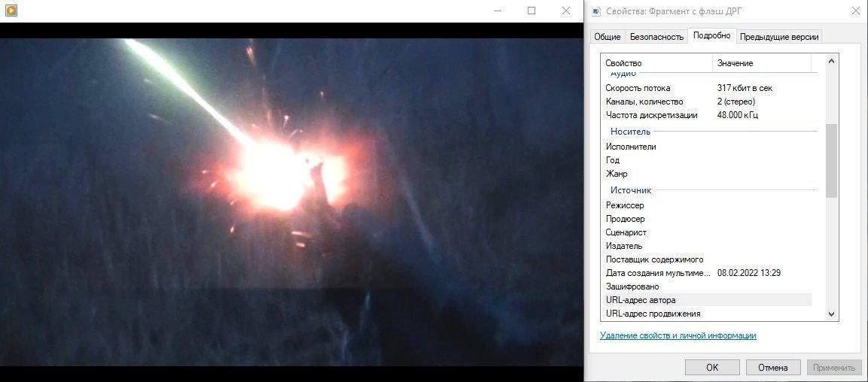Image resolution: width=868 pixels, height=382 pixels.
Task: Select the Продюсер property row
Action: coord(708,219)
